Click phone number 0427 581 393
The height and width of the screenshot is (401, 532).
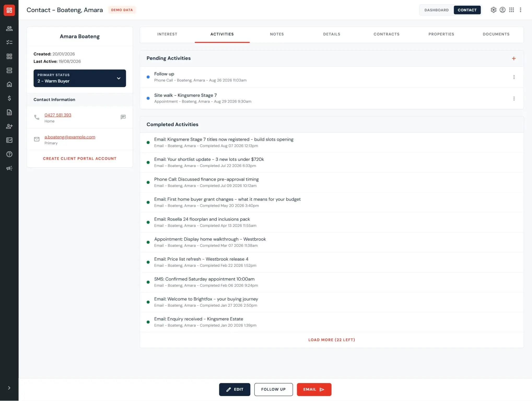pyautogui.click(x=58, y=115)
